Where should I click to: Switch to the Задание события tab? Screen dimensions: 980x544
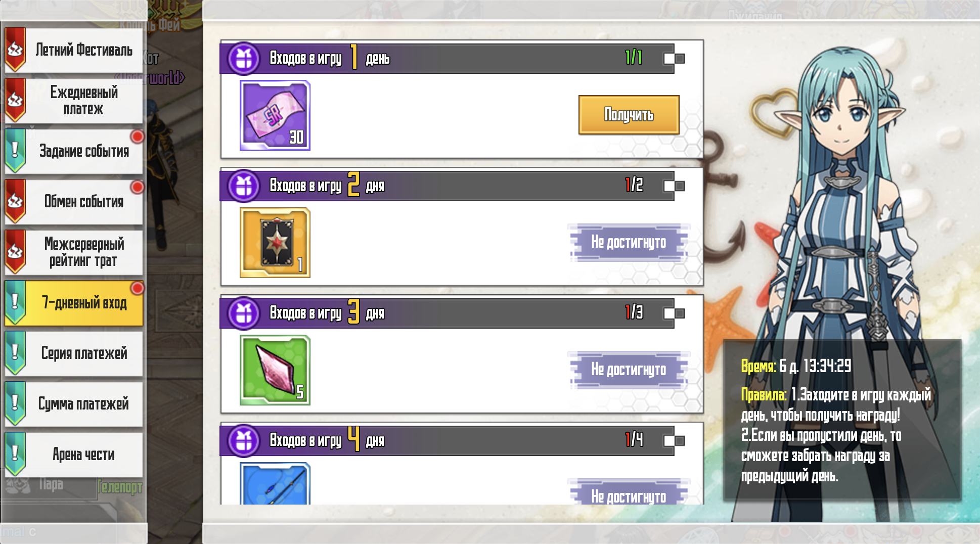coord(74,151)
